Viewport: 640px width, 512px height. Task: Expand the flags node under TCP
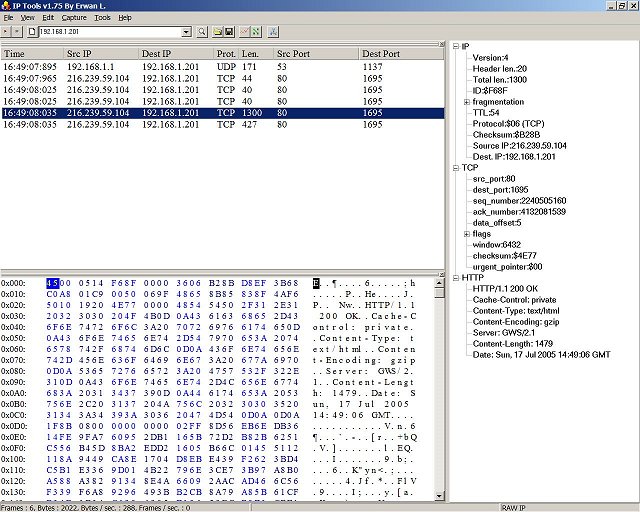(x=467, y=233)
